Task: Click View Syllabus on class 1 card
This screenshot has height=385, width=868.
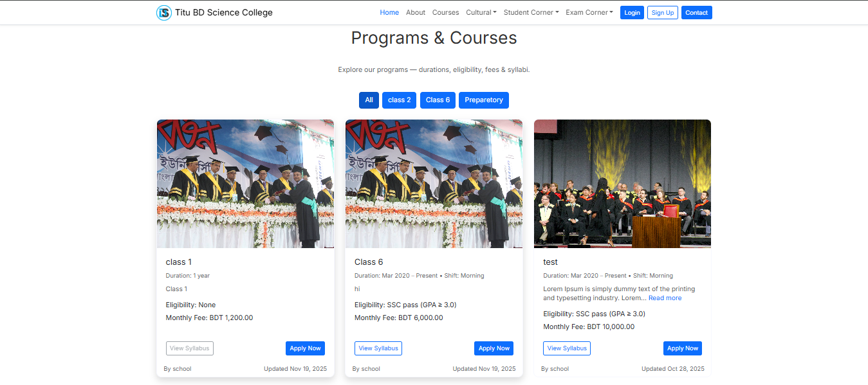Action: coord(190,348)
